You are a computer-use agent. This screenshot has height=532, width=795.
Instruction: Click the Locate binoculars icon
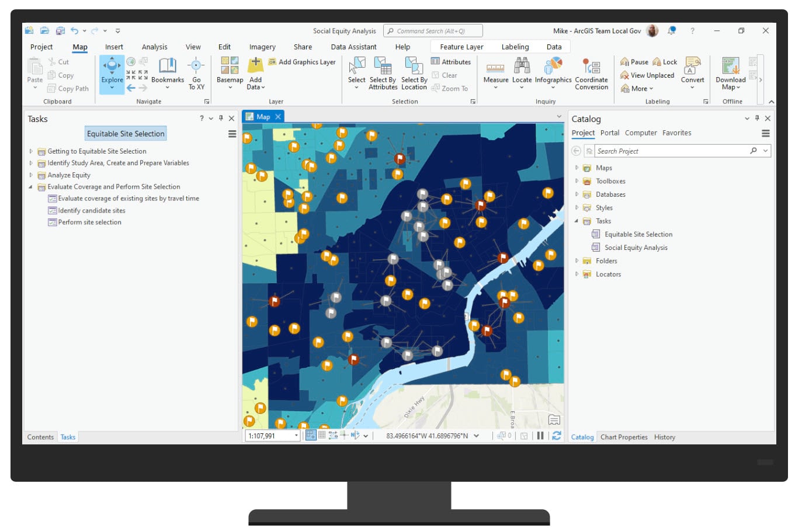(522, 69)
